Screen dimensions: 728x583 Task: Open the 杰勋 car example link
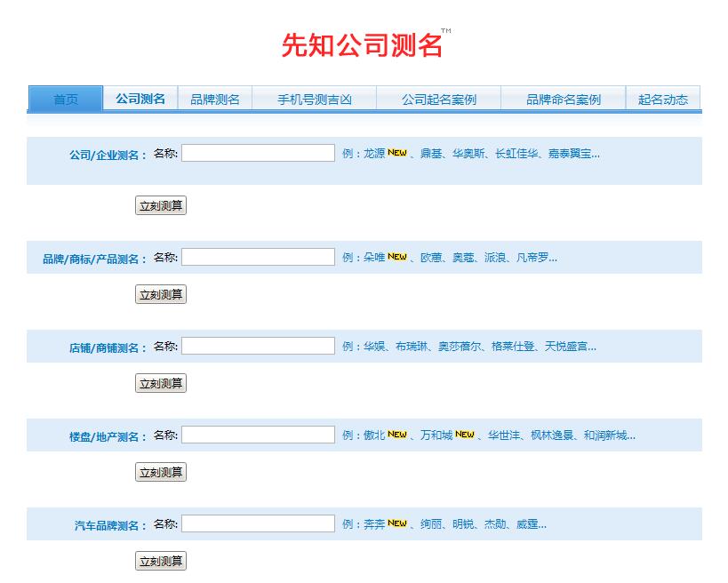tap(495, 524)
